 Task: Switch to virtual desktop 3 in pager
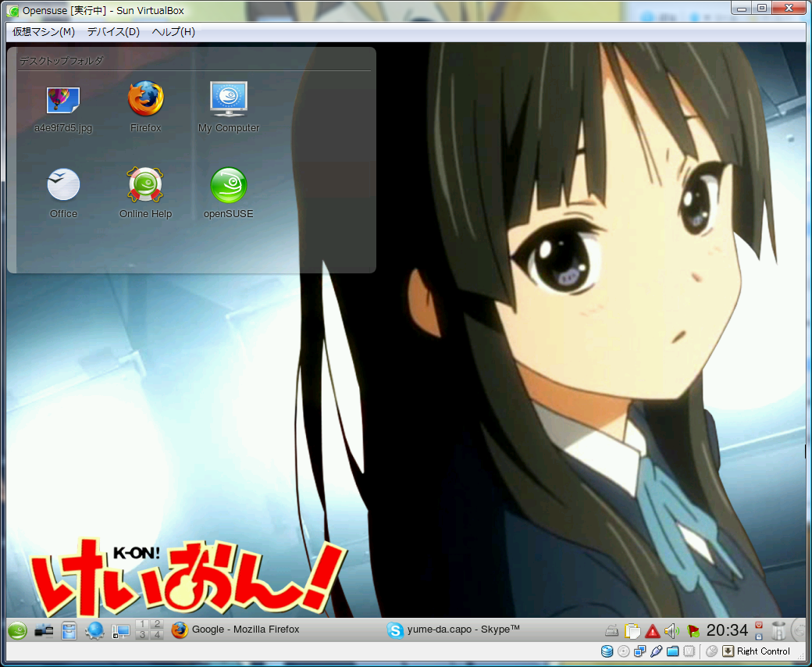point(143,635)
